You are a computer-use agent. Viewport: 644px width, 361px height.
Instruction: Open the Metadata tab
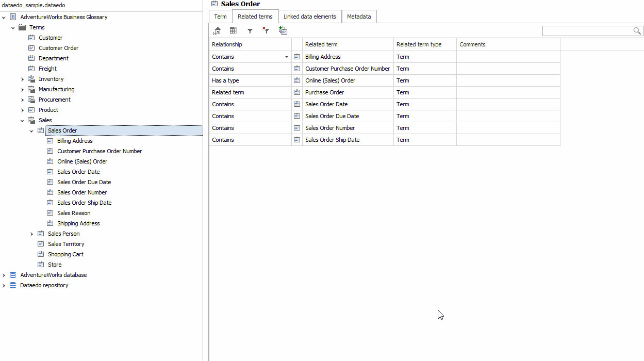pyautogui.click(x=359, y=17)
